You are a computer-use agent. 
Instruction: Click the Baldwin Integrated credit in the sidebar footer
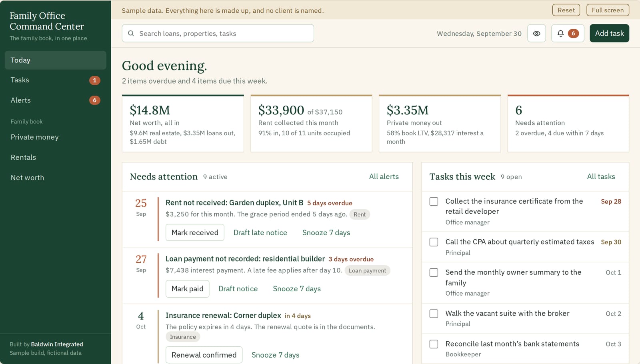(x=57, y=344)
